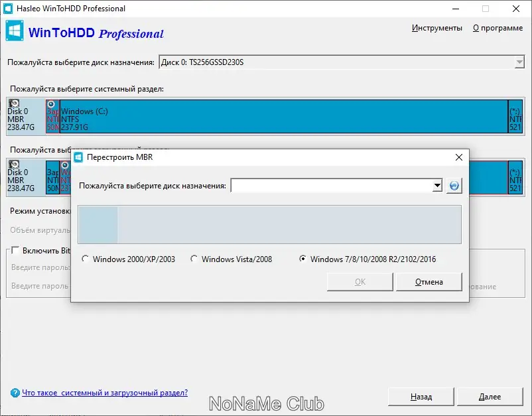Select the small reserved partition radio in the system row
The width and height of the screenshot is (532, 416).
click(x=51, y=104)
